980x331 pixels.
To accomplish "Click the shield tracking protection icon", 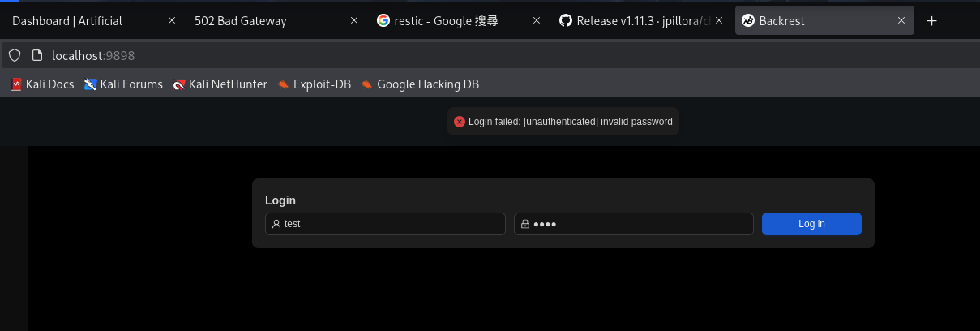I will pyautogui.click(x=15, y=55).
